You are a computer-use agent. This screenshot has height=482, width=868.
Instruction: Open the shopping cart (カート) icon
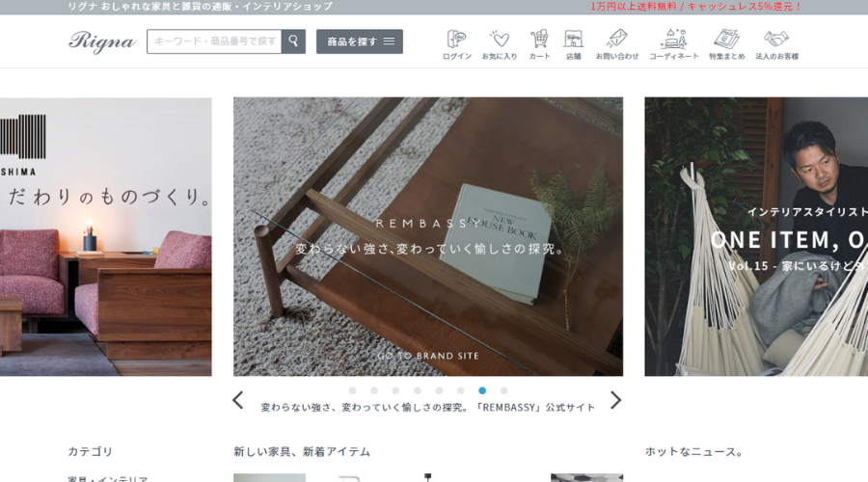click(x=539, y=44)
